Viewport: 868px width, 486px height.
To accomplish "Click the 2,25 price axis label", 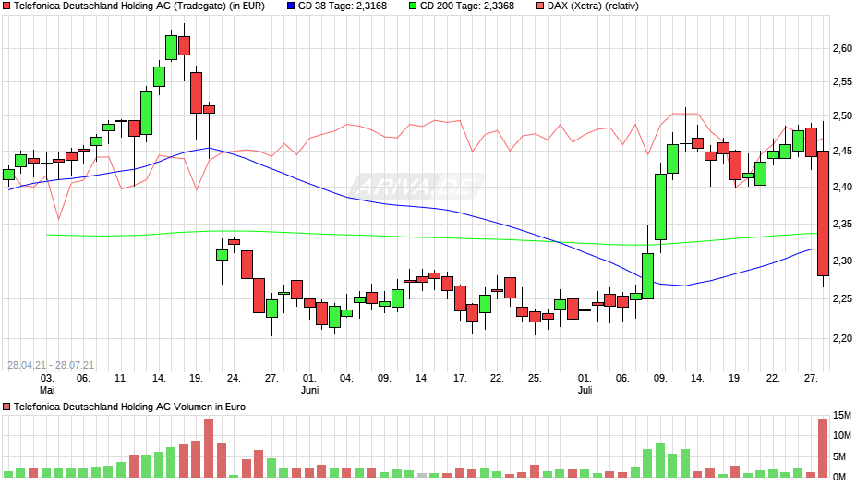I will tap(842, 299).
